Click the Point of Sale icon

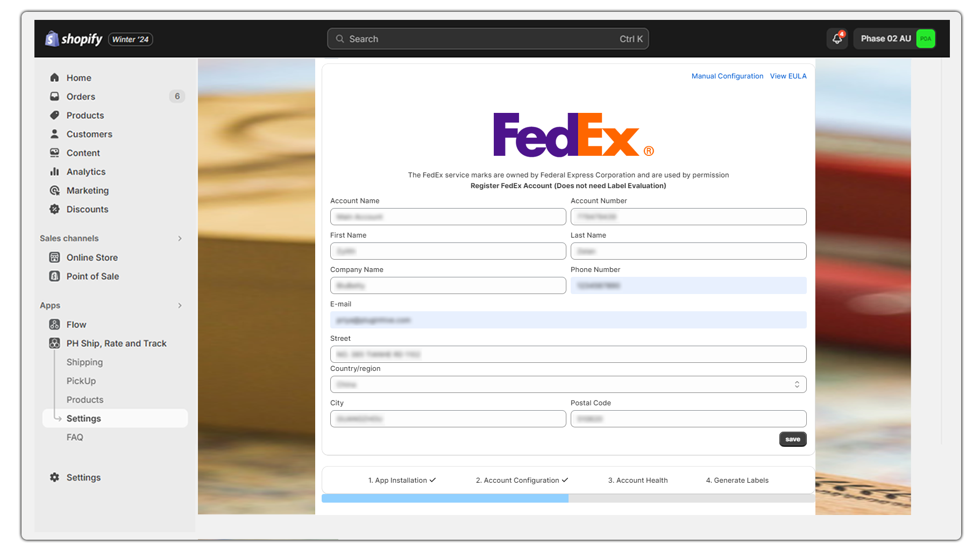(x=54, y=276)
